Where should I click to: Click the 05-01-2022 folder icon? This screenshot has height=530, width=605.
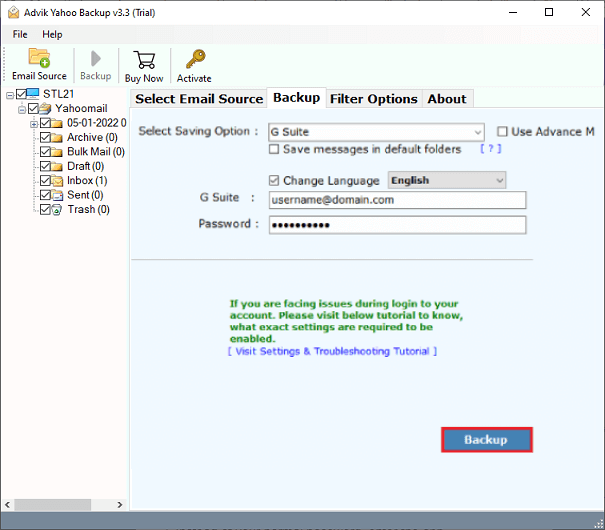click(57, 123)
